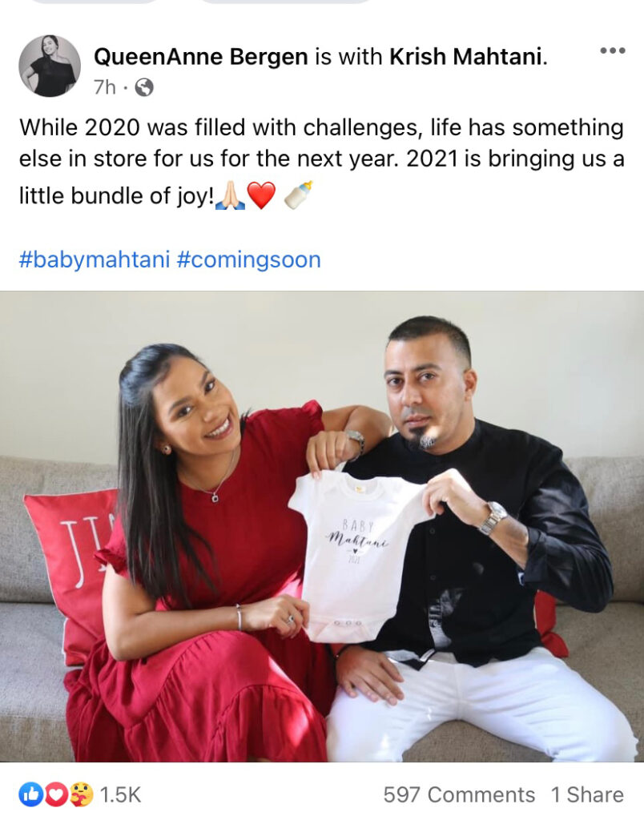The image size is (644, 820).
Task: Open the #comingsoon hashtag
Action: (x=248, y=260)
